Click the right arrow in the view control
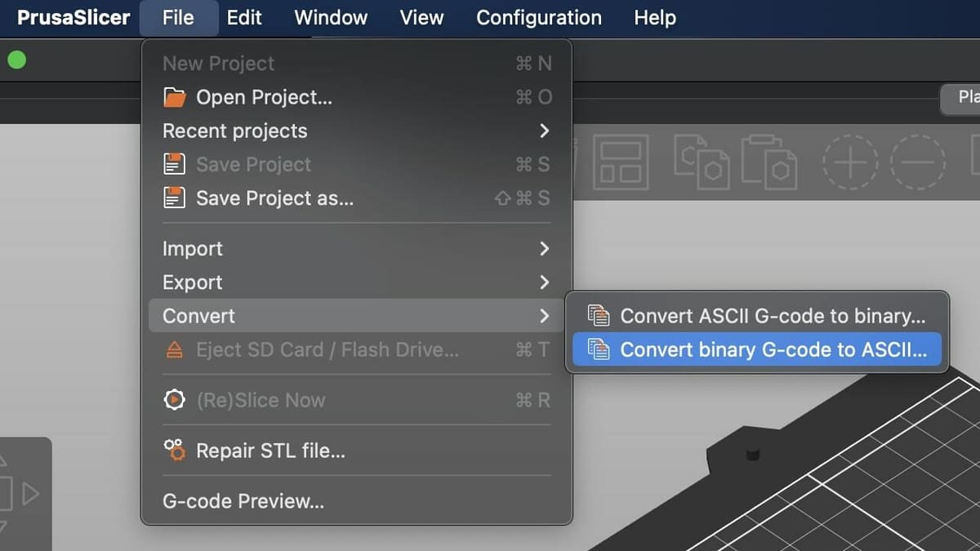Viewport: 980px width, 551px height. click(31, 494)
